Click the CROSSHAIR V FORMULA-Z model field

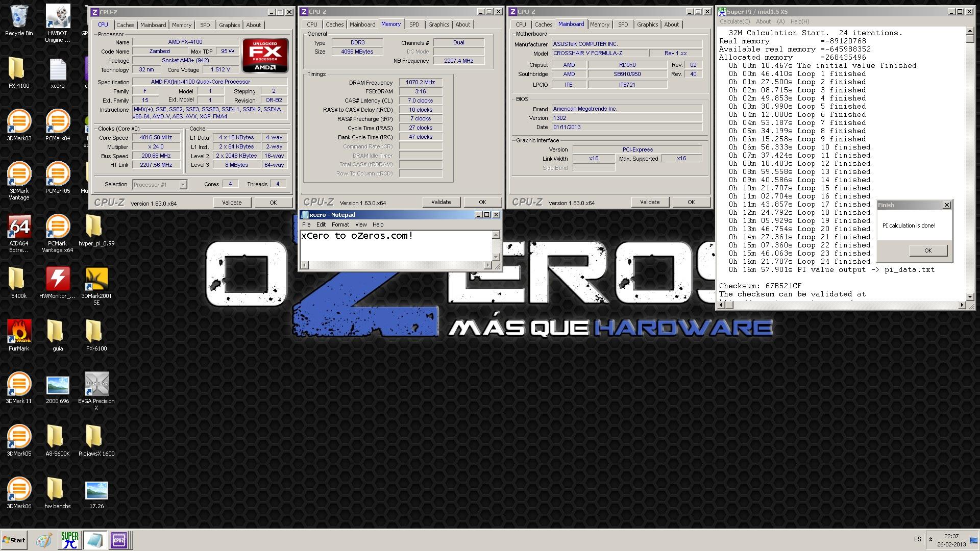coord(599,53)
